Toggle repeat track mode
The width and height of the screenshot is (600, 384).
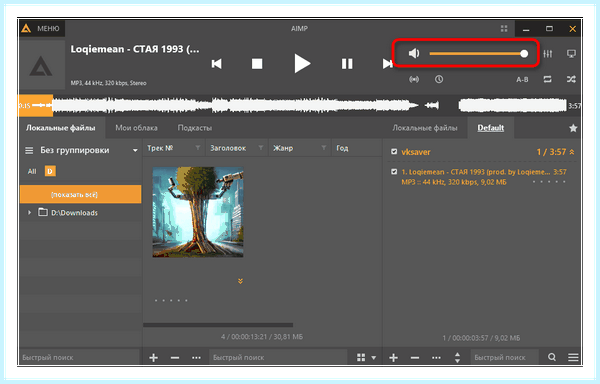(548, 79)
